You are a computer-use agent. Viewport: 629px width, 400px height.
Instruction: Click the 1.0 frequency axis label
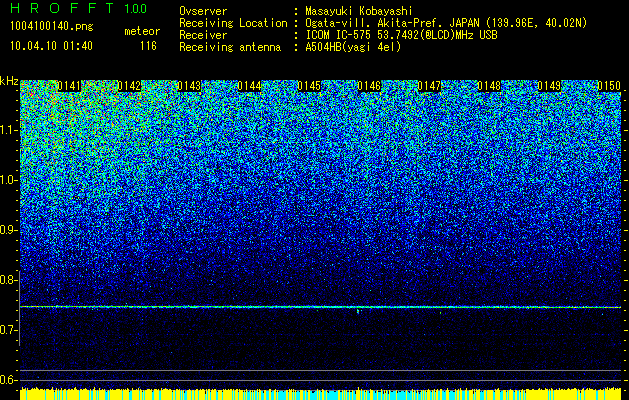tap(9, 180)
